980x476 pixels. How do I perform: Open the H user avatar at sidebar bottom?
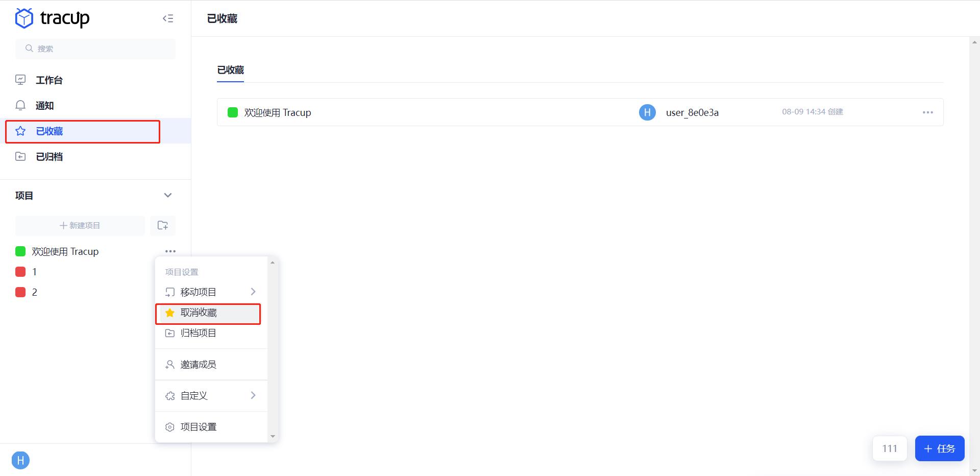(20, 460)
